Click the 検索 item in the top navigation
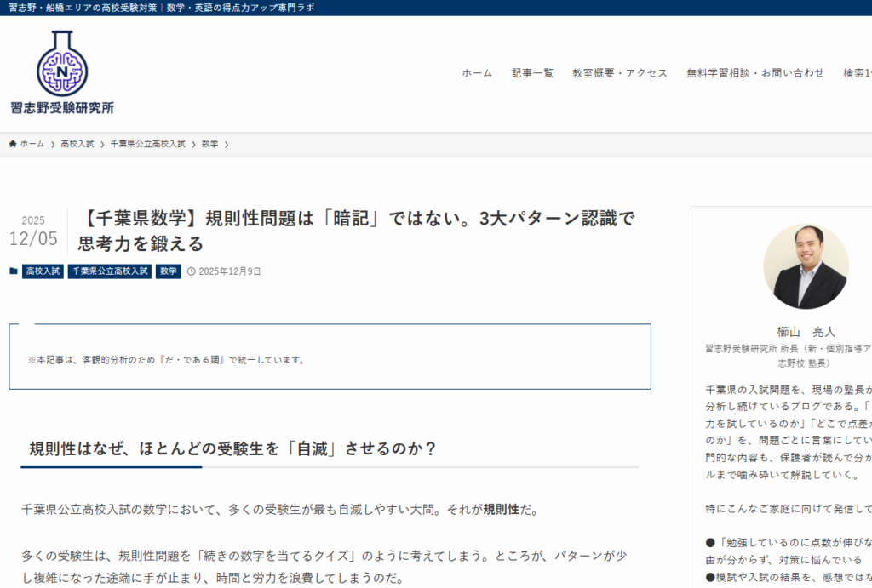 857,73
